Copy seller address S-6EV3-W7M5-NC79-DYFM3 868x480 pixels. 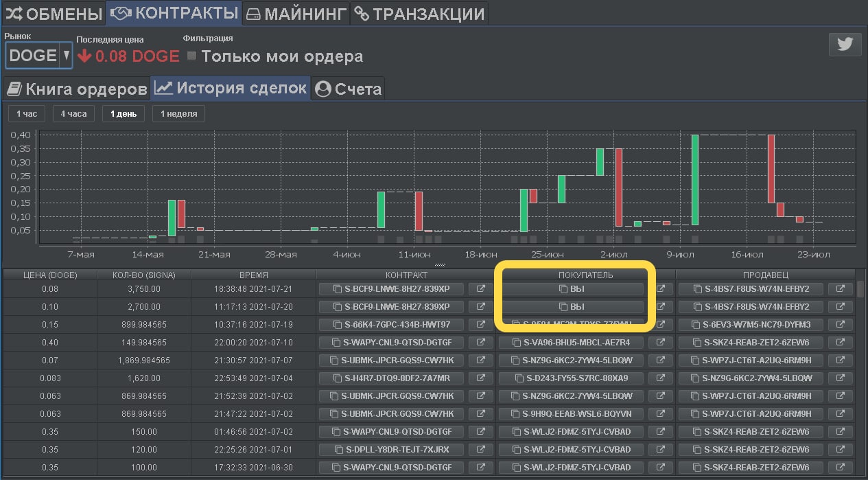click(x=751, y=325)
